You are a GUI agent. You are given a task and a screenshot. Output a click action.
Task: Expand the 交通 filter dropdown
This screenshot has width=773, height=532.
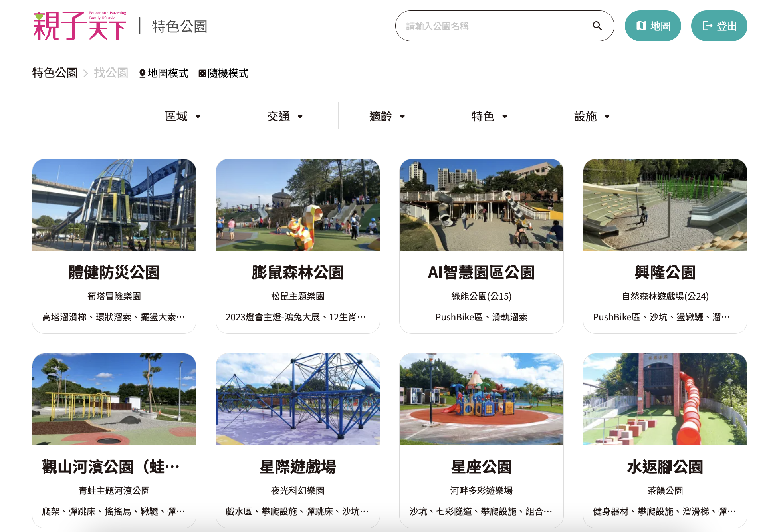click(x=285, y=116)
